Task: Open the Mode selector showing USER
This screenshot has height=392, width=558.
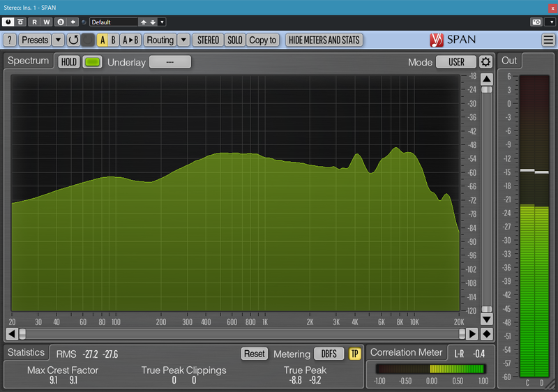Action: [x=456, y=62]
